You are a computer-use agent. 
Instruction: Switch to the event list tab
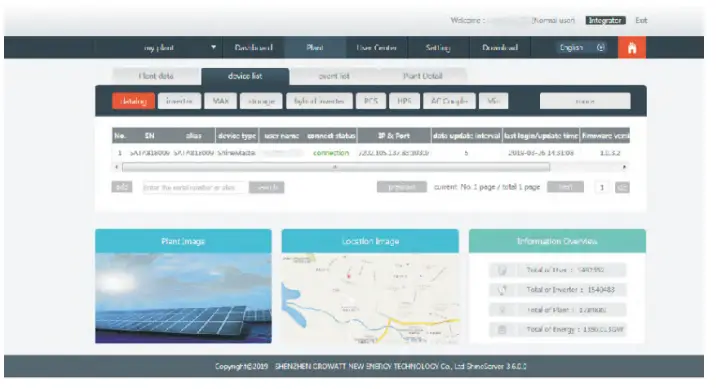(x=334, y=76)
